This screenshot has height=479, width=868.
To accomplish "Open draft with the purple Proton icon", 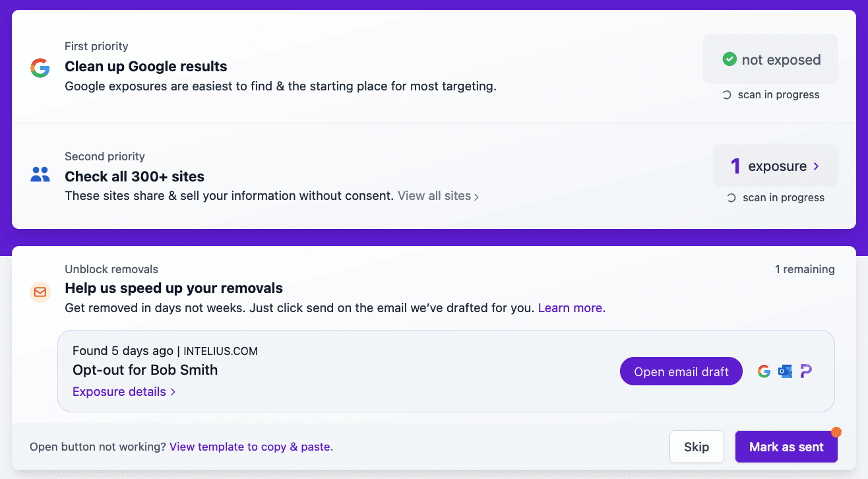I will pyautogui.click(x=806, y=371).
